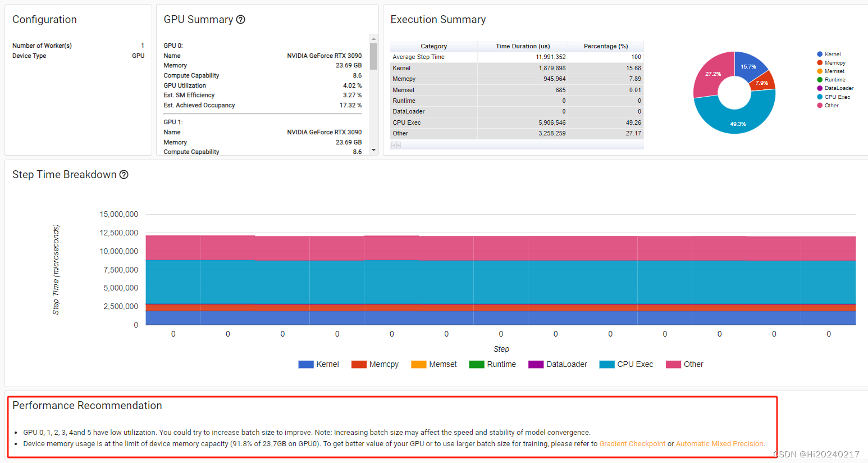Click the teal CPU Exec area in the chart

point(501,282)
